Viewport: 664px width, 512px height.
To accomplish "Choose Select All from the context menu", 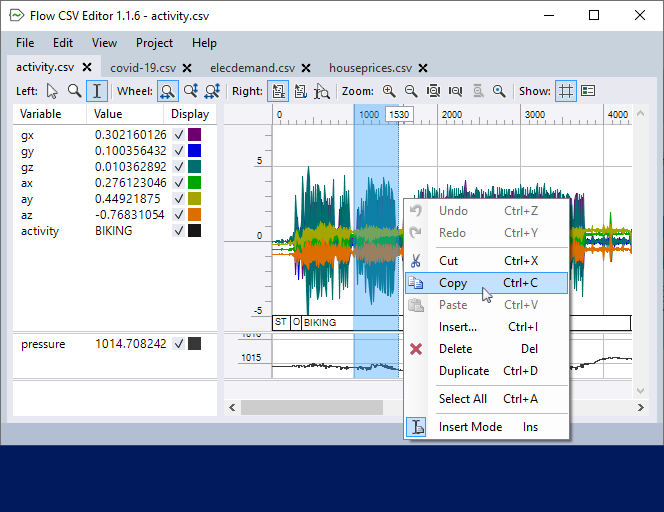I will point(486,399).
